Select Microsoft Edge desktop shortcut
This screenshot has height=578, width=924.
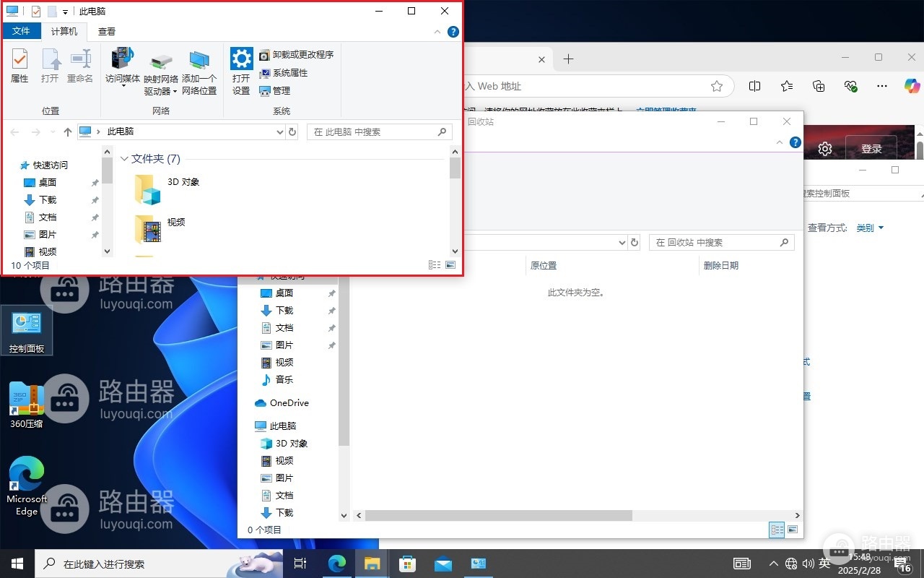click(27, 486)
